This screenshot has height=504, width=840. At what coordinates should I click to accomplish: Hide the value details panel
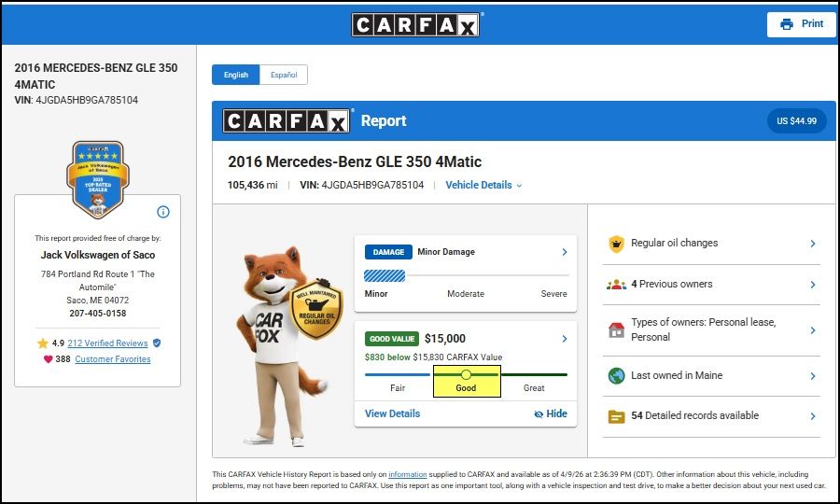pos(550,413)
